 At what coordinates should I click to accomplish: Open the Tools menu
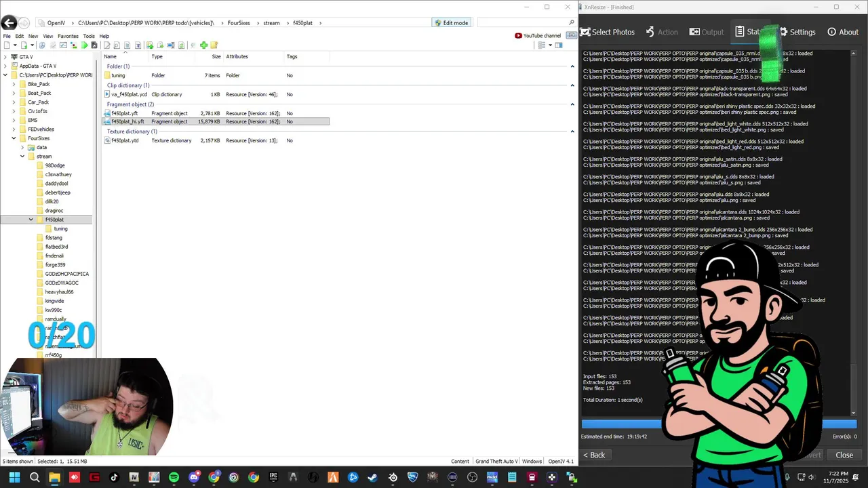click(89, 36)
